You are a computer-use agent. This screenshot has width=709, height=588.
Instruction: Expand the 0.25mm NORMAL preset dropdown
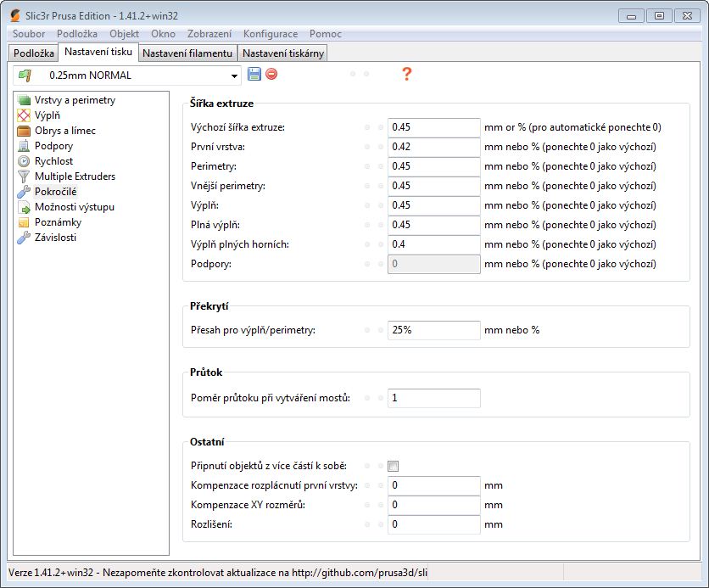tap(235, 76)
